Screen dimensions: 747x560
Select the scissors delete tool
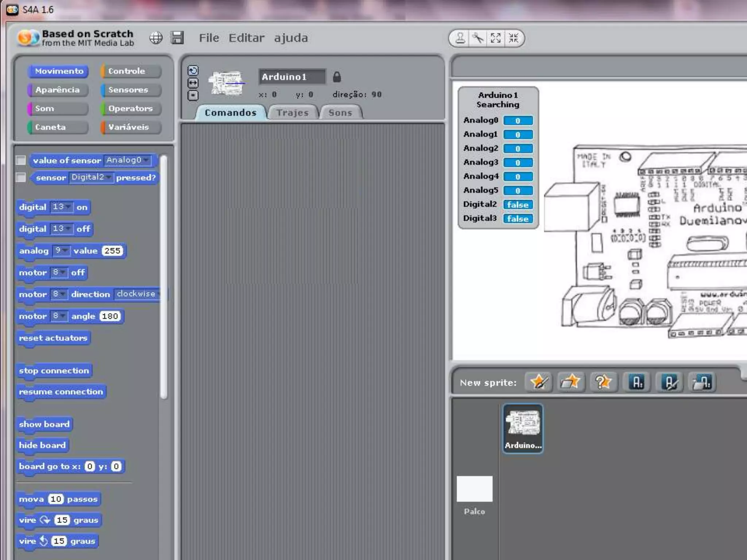pos(478,38)
